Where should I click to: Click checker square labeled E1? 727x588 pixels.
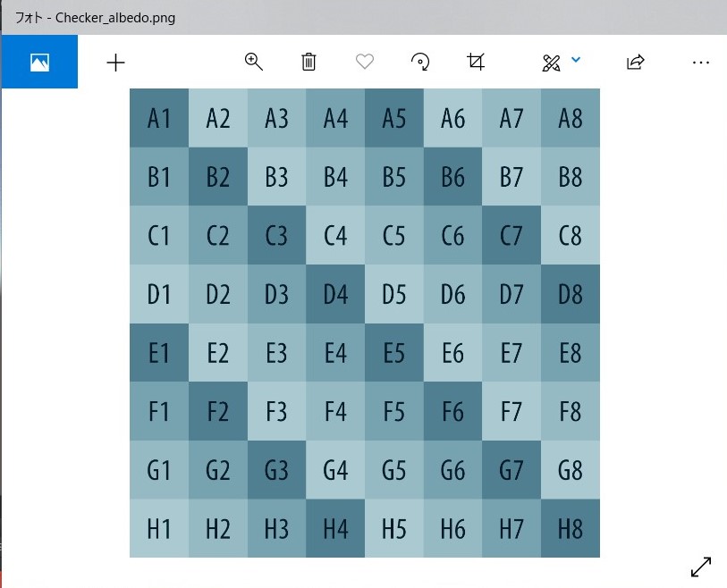pos(159,353)
